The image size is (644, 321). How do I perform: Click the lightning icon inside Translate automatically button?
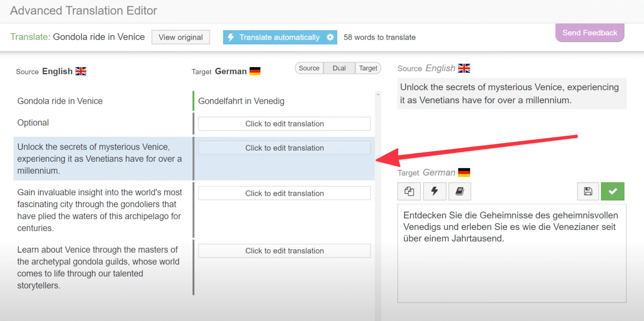231,37
